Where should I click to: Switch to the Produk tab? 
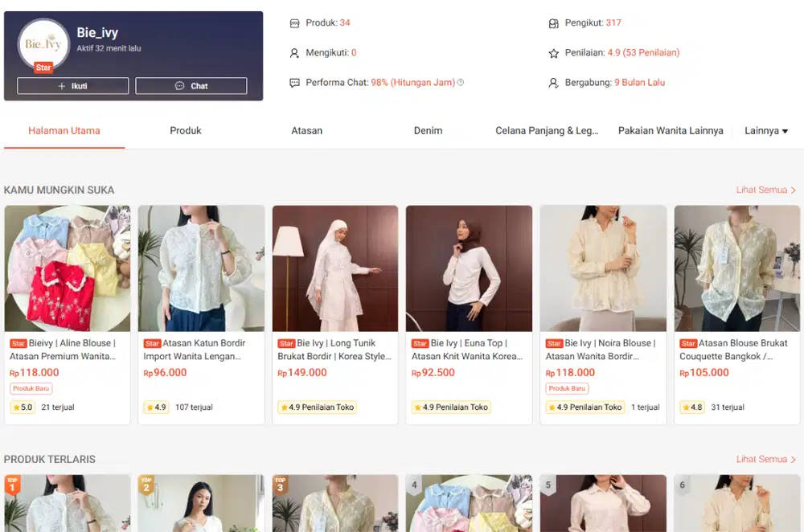click(x=186, y=131)
